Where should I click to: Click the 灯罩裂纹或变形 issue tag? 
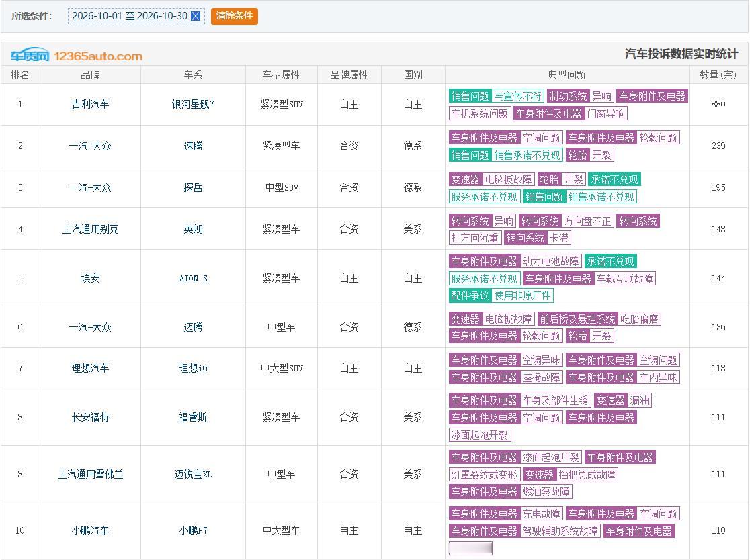tap(484, 475)
